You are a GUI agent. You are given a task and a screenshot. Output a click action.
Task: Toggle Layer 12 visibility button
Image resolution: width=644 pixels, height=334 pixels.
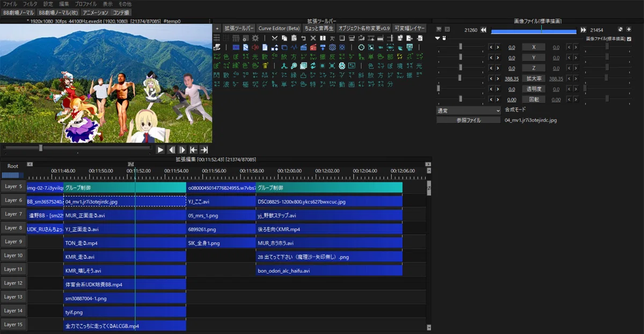[13, 283]
